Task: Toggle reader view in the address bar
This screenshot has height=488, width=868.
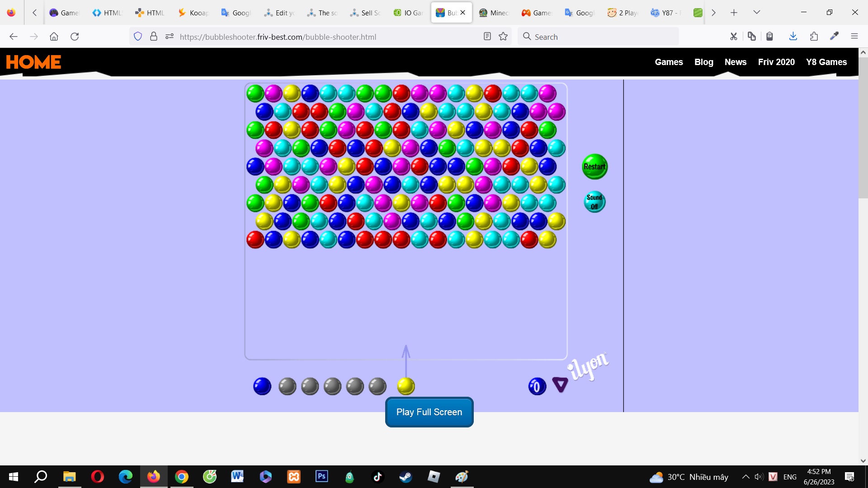Action: (487, 37)
